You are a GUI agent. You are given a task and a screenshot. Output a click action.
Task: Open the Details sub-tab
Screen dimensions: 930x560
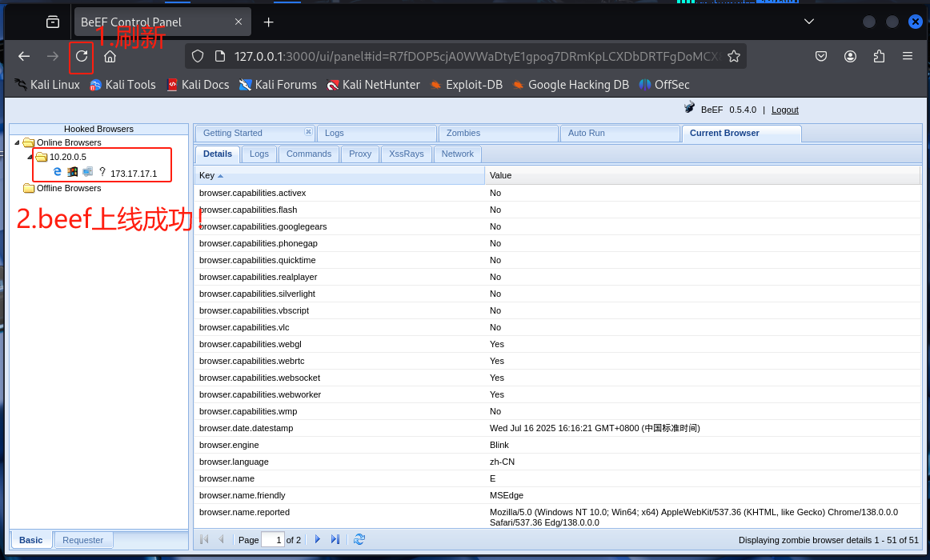coord(218,154)
